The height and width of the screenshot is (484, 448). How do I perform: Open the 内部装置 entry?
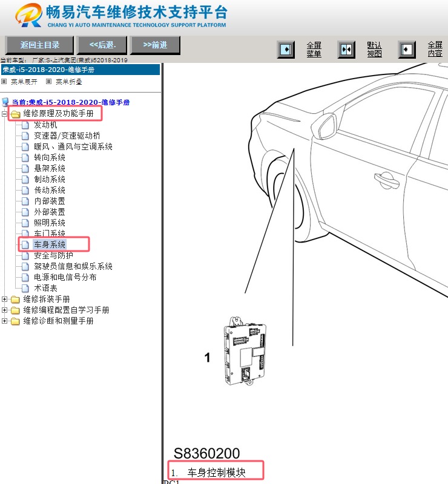(50, 201)
